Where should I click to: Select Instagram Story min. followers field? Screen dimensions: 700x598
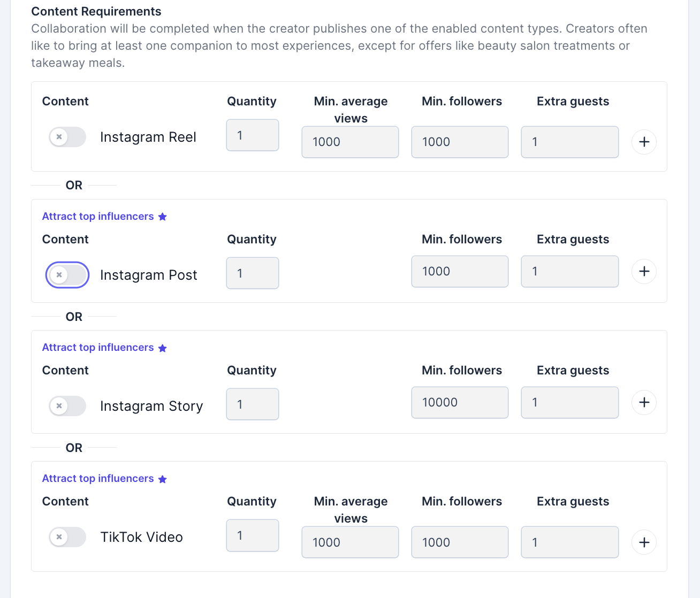point(460,403)
